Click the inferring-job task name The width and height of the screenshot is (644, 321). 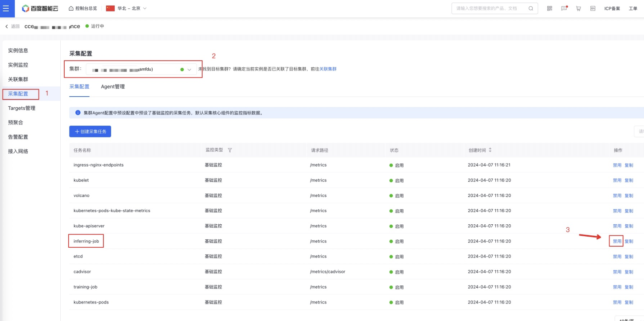coord(86,241)
